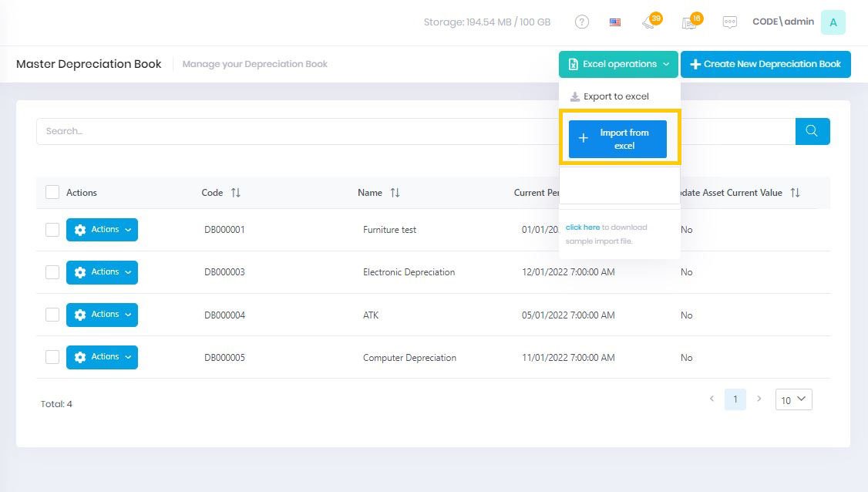868x492 pixels.
Task: Choose Export to excel menu item
Action: tap(615, 96)
